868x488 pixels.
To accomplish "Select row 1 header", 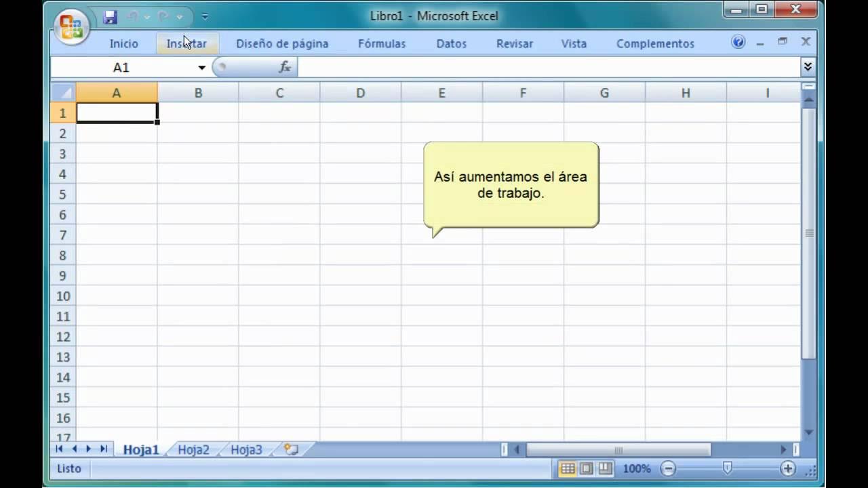I will pyautogui.click(x=63, y=113).
